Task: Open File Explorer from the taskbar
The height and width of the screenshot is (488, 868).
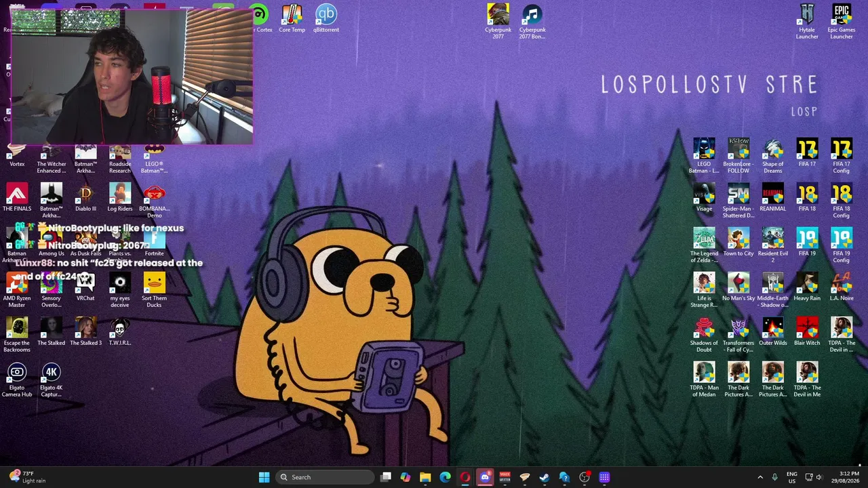Action: coord(425,477)
